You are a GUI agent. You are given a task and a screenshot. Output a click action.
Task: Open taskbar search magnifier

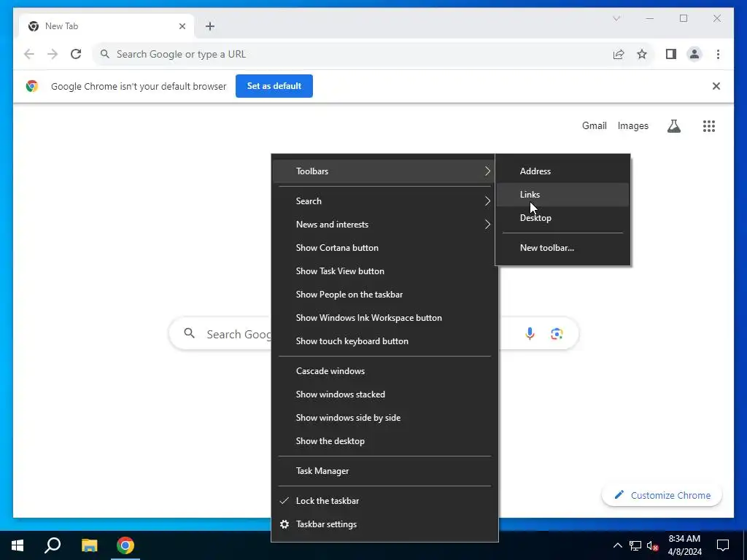pyautogui.click(x=53, y=545)
